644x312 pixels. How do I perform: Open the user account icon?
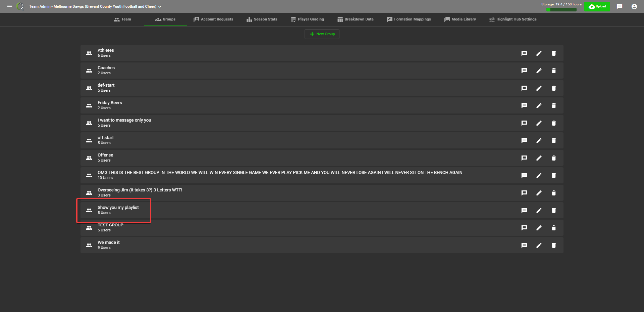pos(634,6)
